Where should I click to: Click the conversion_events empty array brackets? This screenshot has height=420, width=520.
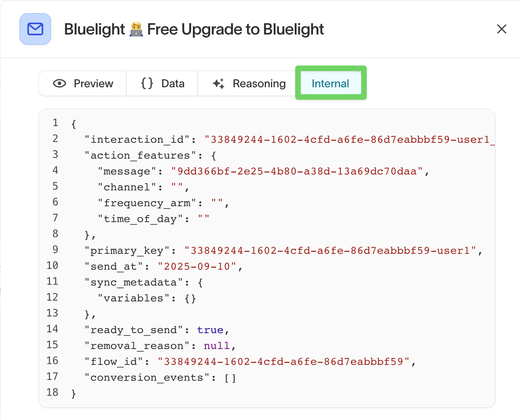pos(230,377)
